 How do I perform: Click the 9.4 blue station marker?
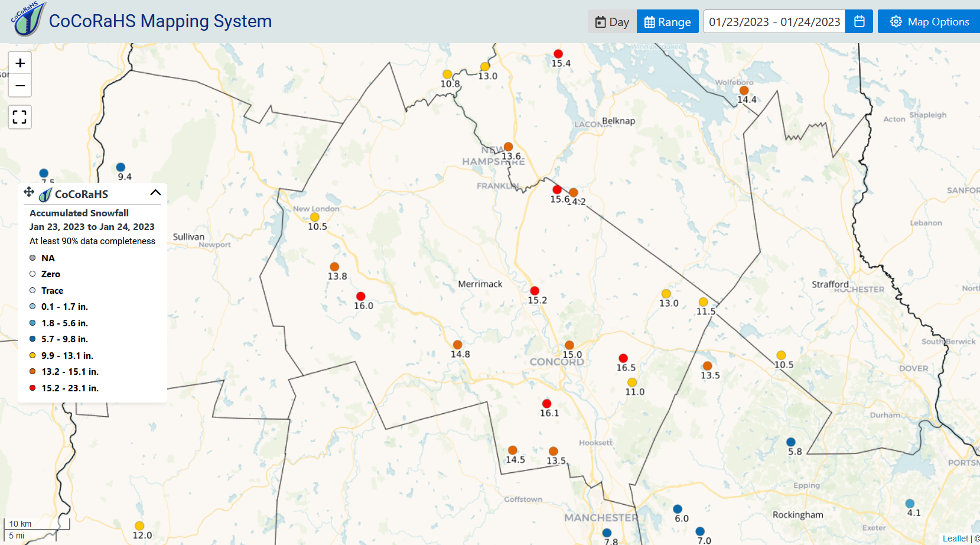pyautogui.click(x=121, y=167)
